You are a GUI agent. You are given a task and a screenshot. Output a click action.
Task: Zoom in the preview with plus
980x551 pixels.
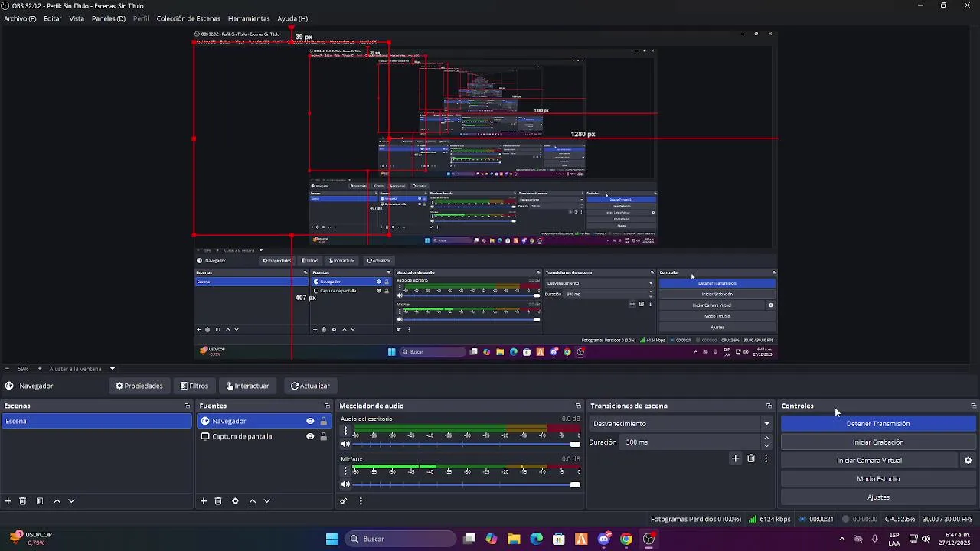point(40,369)
